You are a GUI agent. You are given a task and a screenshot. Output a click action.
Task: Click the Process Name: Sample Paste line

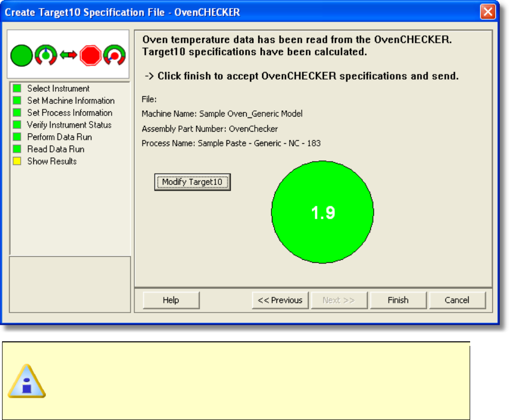click(x=231, y=143)
